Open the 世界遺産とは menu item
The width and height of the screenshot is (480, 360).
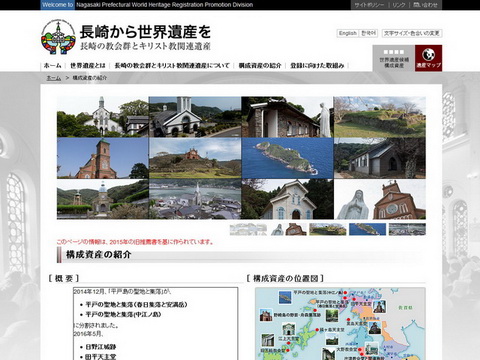(x=88, y=66)
